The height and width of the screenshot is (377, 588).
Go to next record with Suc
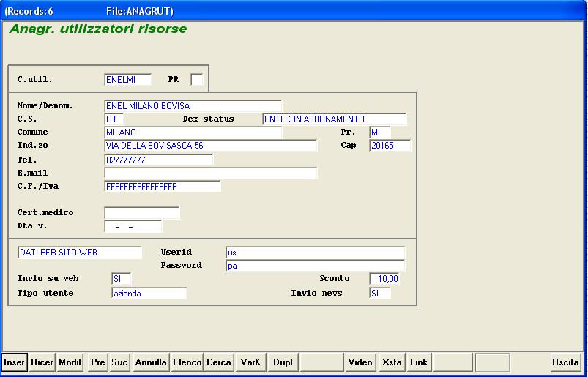coord(119,362)
